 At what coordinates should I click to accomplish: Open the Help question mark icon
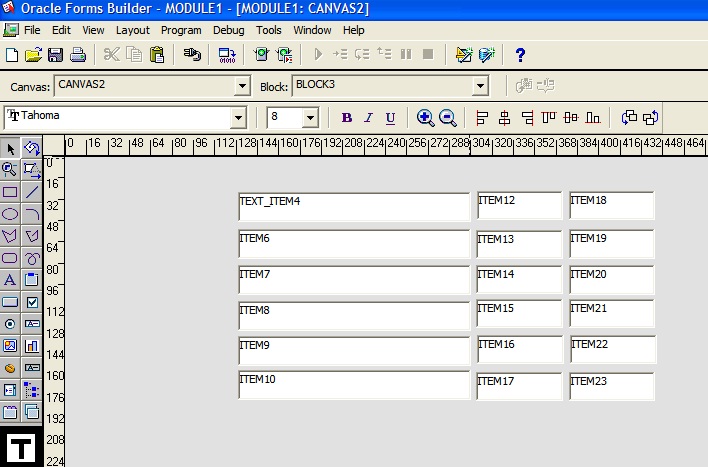[x=520, y=55]
